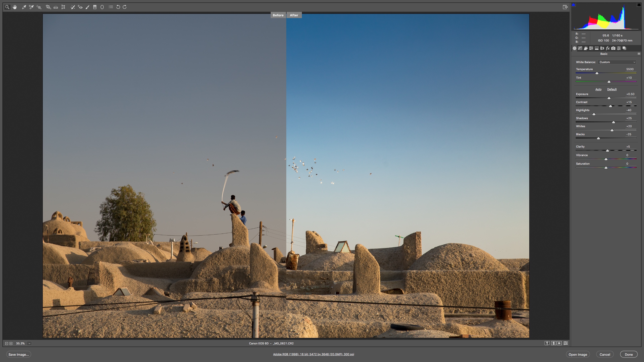Viewport: 644px width, 362px height.
Task: Open the preferences list icon
Action: (x=111, y=7)
